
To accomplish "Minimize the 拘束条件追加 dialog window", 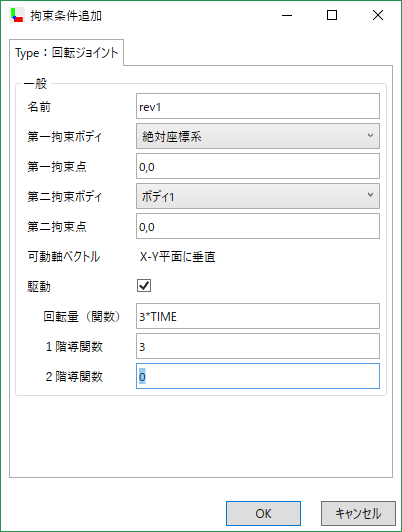I will pos(287,15).
